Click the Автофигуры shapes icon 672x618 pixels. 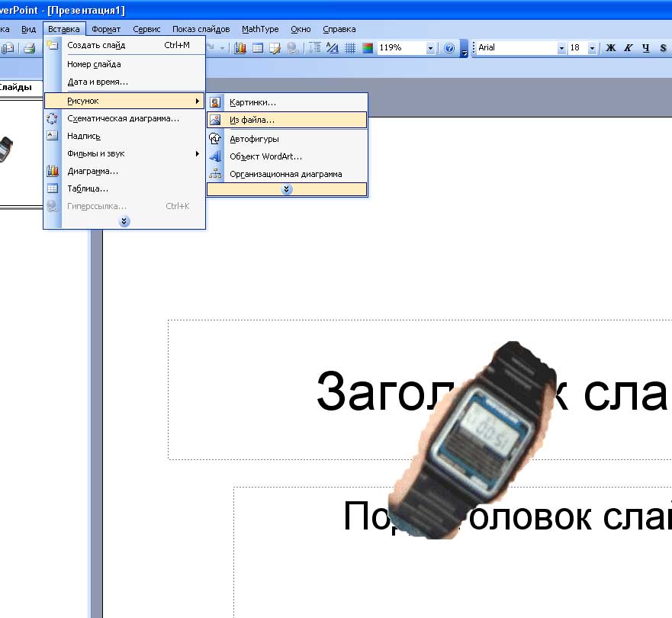click(215, 138)
